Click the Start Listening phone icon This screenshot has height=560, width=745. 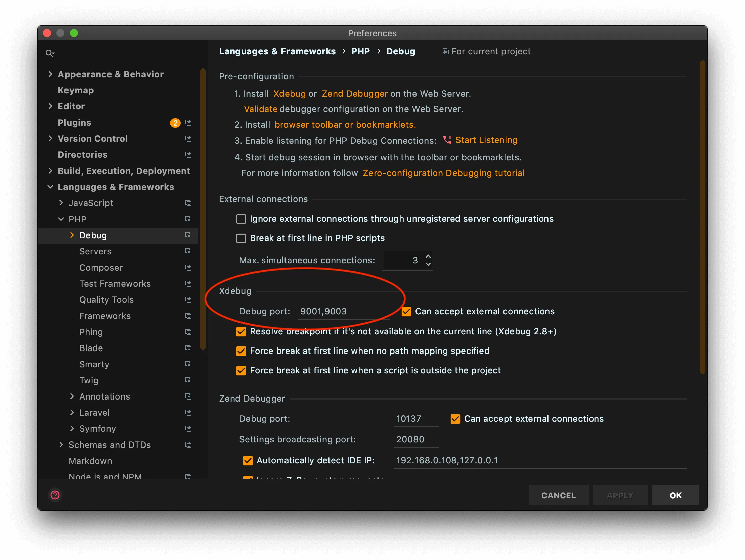pos(447,139)
